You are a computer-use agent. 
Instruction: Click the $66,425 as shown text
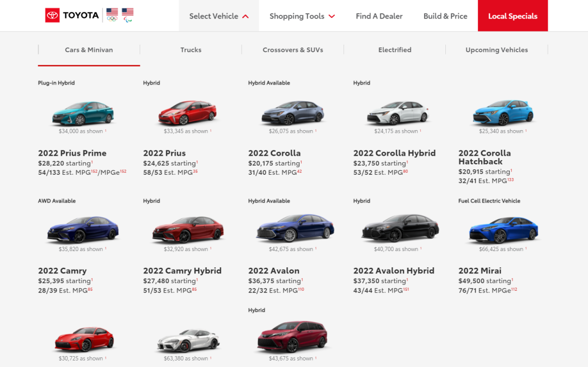pyautogui.click(x=503, y=249)
